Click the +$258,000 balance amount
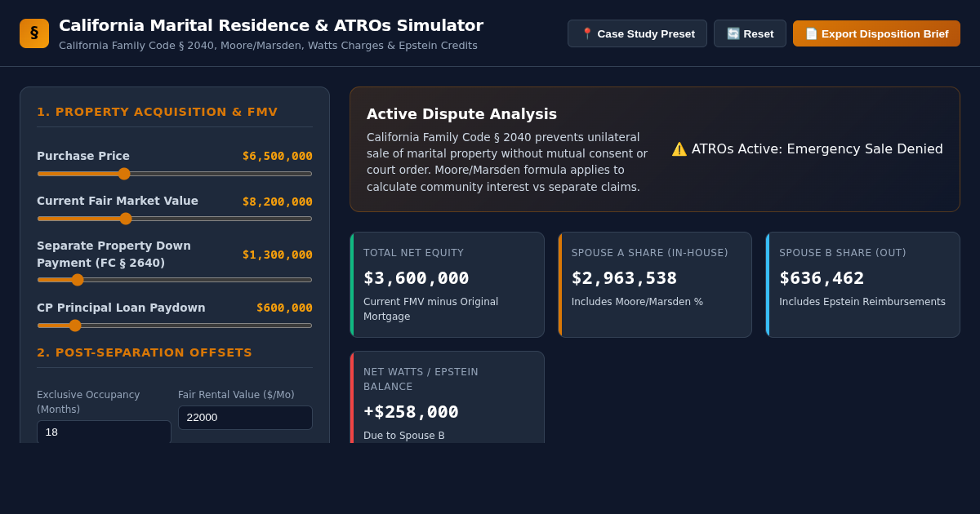Image resolution: width=980 pixels, height=514 pixels. [x=411, y=412]
